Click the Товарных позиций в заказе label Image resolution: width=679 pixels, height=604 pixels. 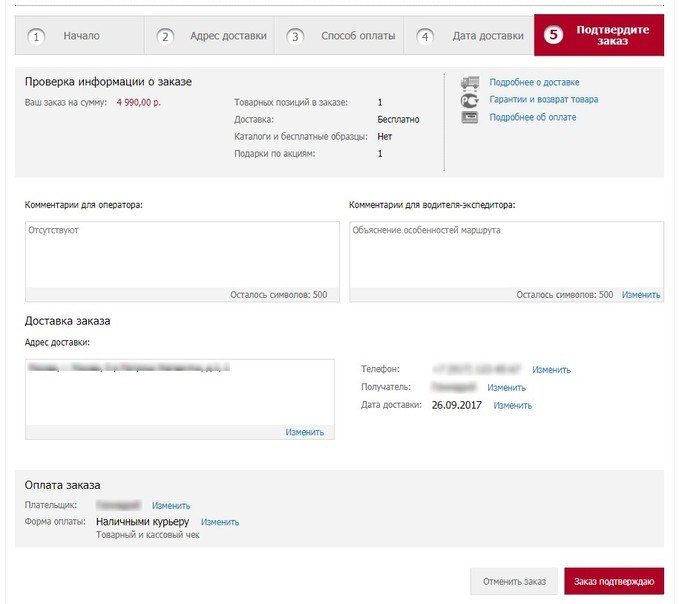click(x=291, y=103)
